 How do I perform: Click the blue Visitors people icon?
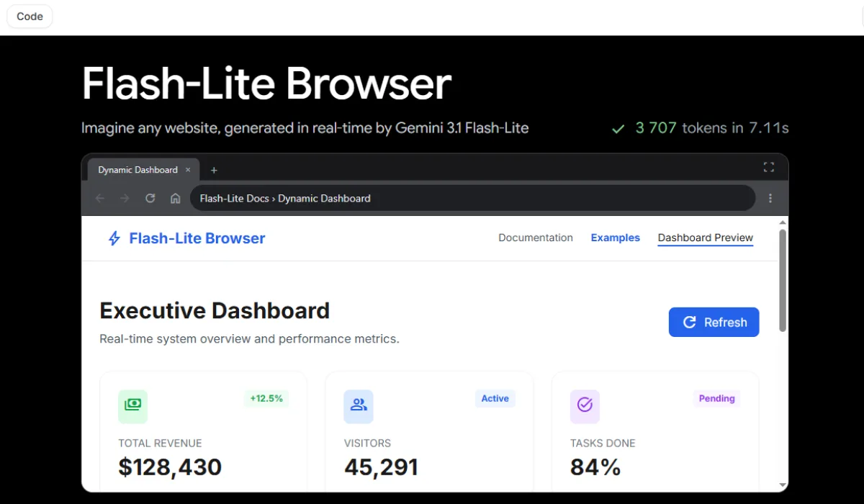(x=359, y=405)
